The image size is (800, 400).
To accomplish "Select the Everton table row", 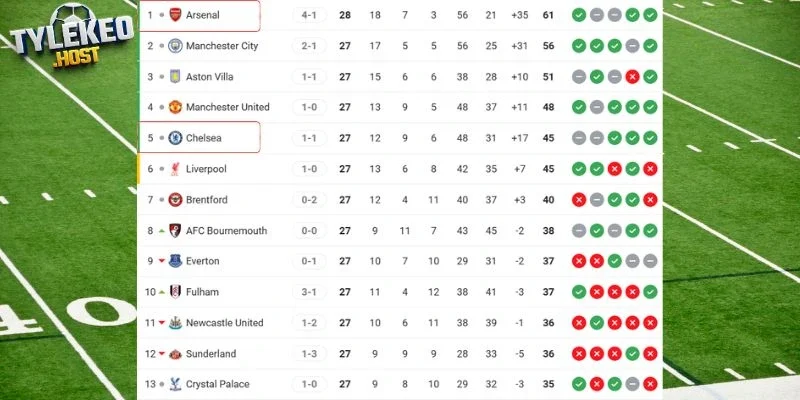I will [400, 261].
